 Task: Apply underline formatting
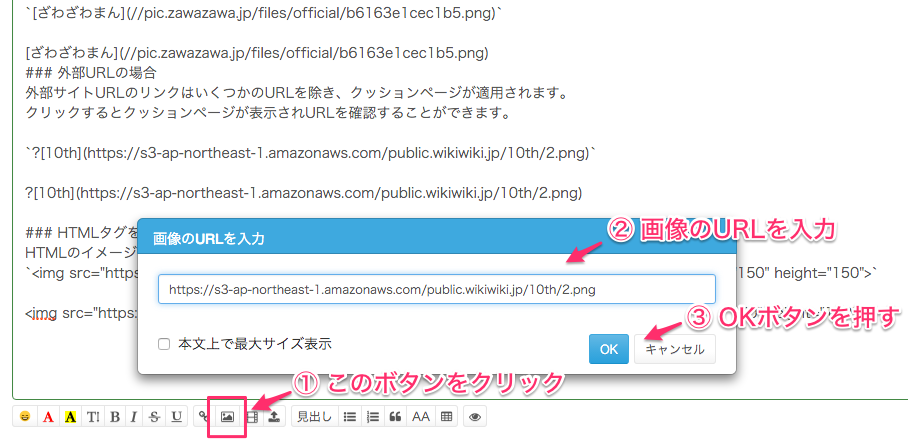pos(176,417)
